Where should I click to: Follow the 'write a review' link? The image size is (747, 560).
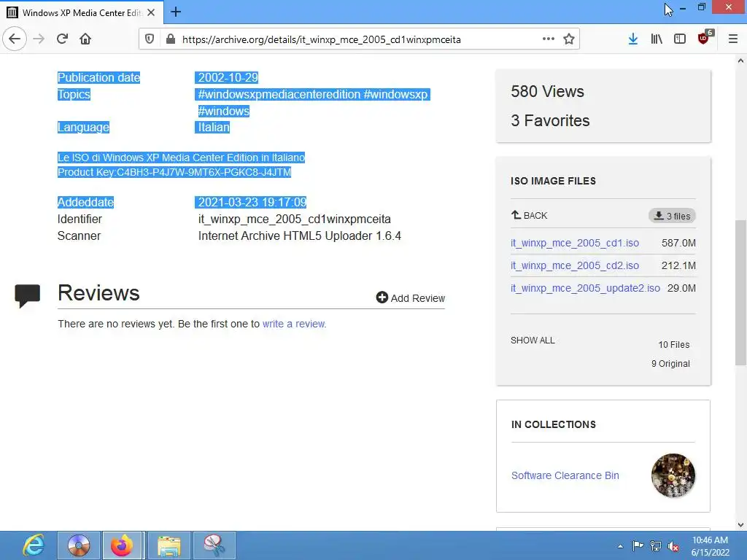pyautogui.click(x=293, y=324)
